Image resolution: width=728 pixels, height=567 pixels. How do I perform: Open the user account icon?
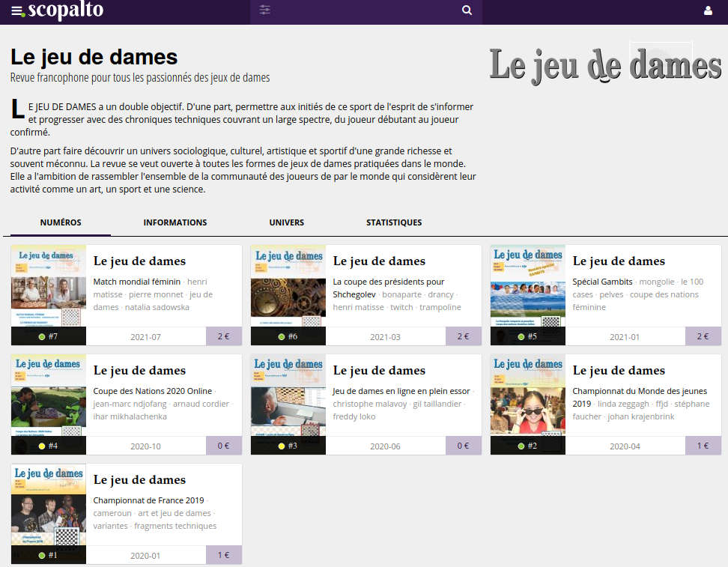click(708, 11)
